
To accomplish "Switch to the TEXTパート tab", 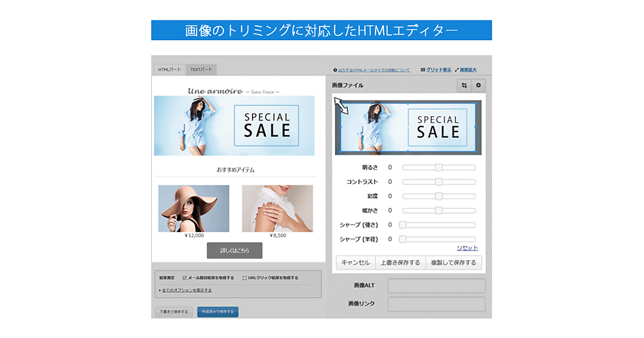I will (x=201, y=70).
